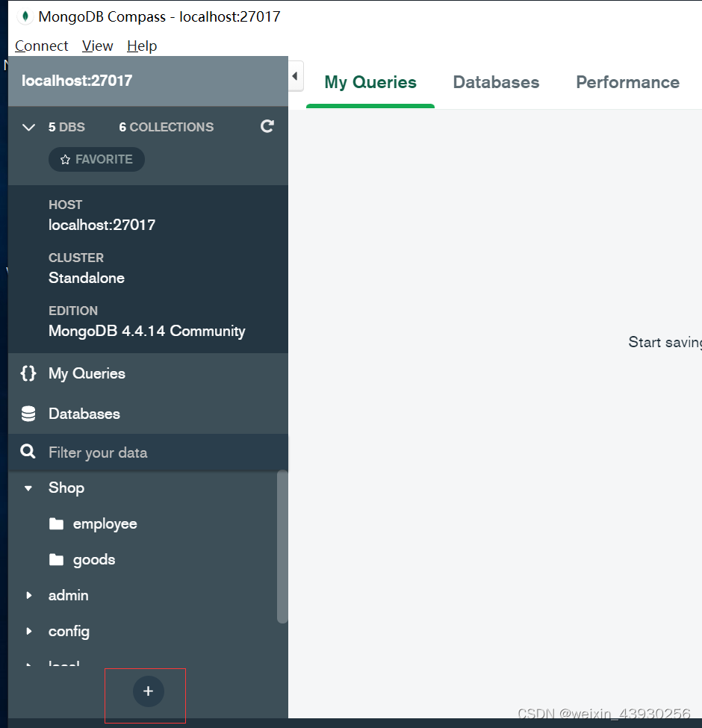Open the View menu

(98, 46)
